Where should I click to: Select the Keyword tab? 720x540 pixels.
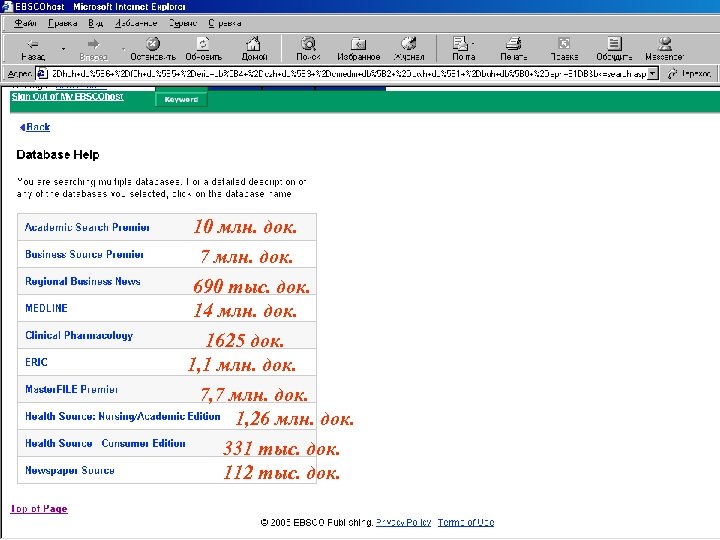coord(181,99)
